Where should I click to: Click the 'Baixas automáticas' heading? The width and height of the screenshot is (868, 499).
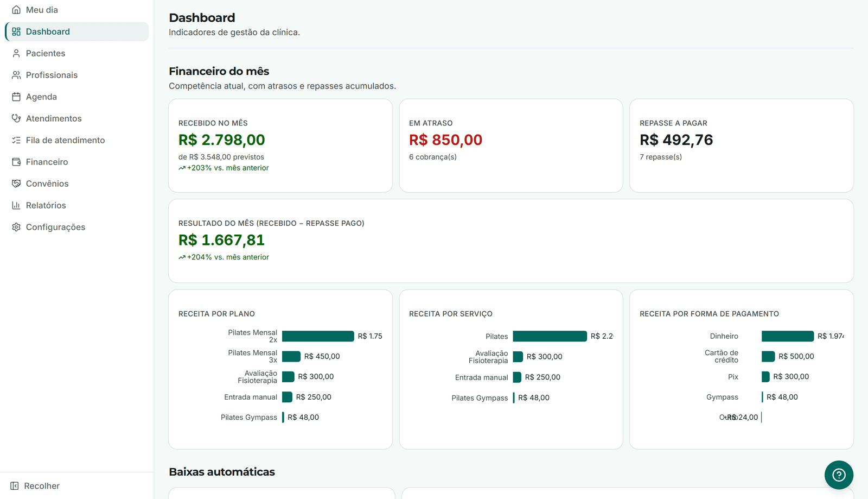click(222, 472)
